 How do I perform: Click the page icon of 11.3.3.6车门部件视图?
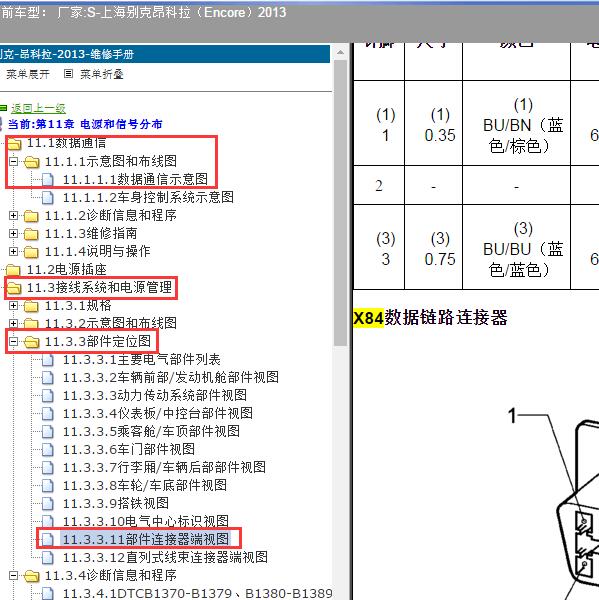[x=48, y=450]
